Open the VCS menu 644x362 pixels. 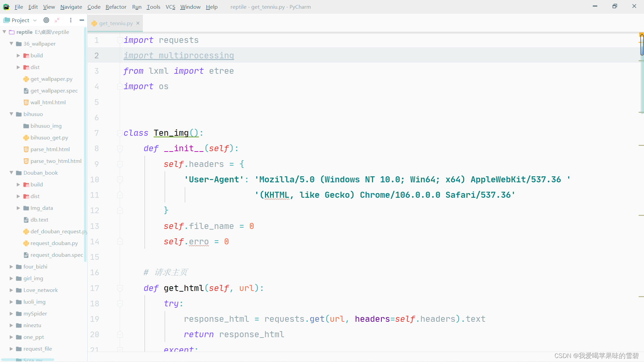point(170,7)
